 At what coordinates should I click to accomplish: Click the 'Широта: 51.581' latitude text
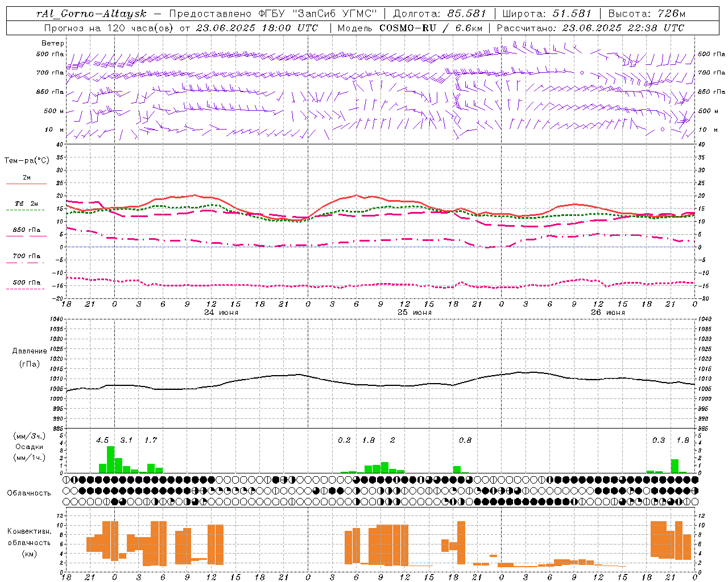(x=547, y=13)
